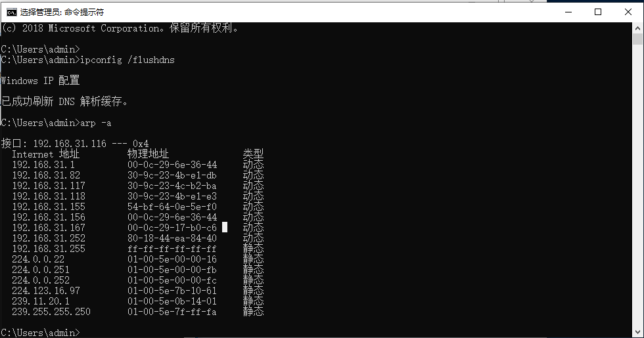Close the command prompt window
The image size is (644, 338).
[x=628, y=12]
